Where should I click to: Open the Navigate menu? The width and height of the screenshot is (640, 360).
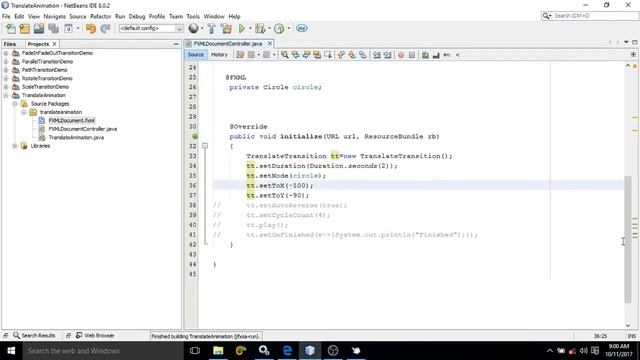(54, 16)
